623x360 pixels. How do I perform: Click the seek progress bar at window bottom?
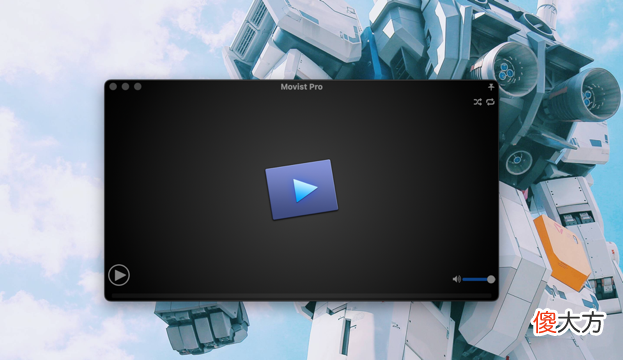click(x=301, y=296)
